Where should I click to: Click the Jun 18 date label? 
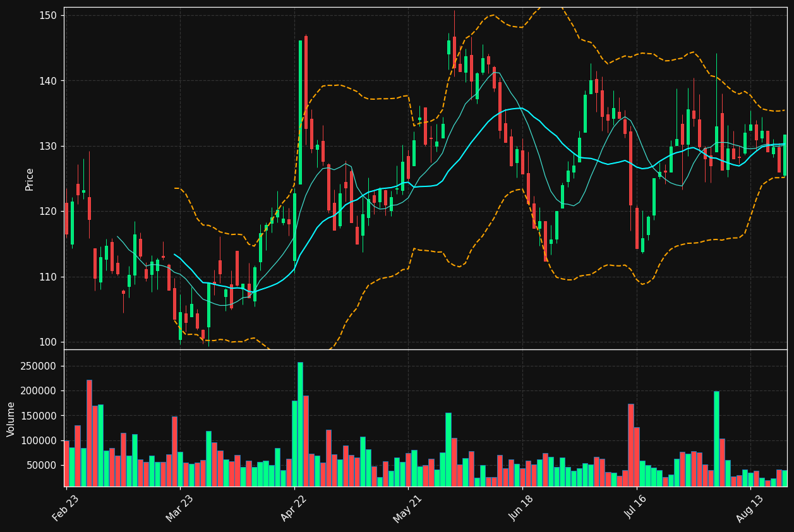pyautogui.click(x=522, y=507)
